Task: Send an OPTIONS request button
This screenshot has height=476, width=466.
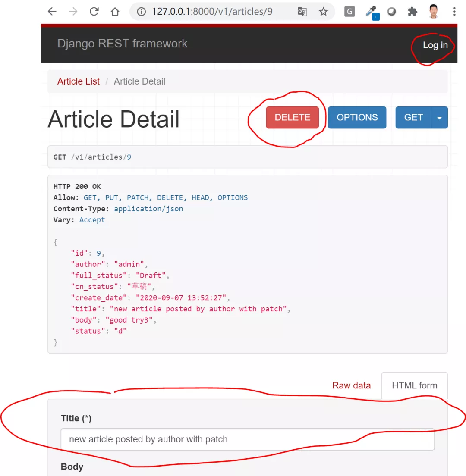Action: [357, 117]
